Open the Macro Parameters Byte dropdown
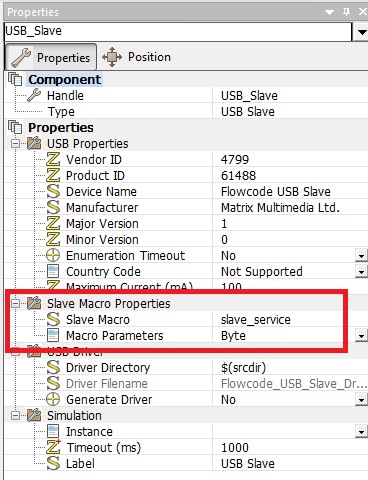The height and width of the screenshot is (480, 368). (361, 336)
